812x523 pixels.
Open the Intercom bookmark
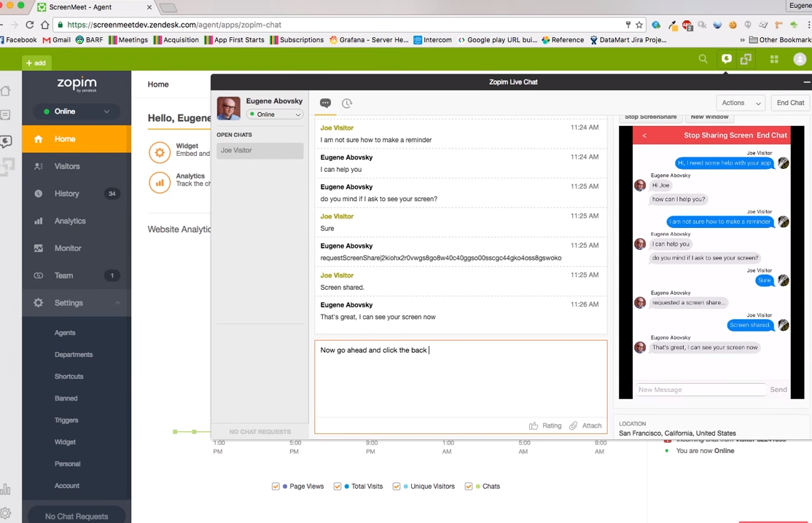[x=432, y=40]
